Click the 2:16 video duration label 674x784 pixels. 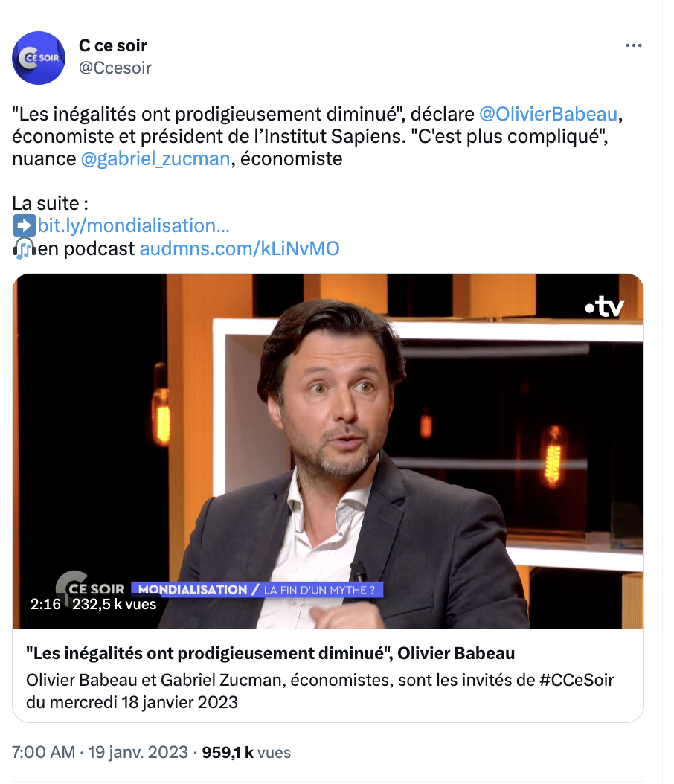[45, 605]
